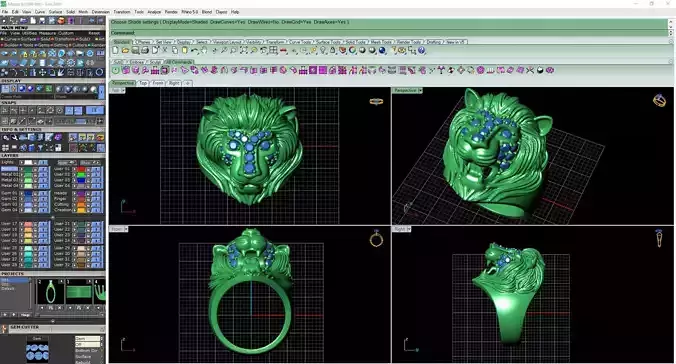
Task: Click the Save disk icon
Action: coord(135,50)
